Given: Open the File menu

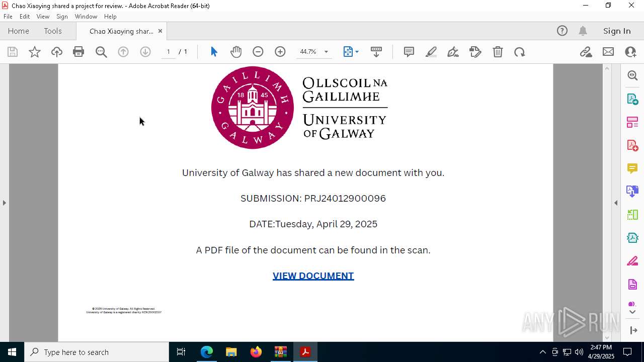Looking at the screenshot, I should tap(8, 16).
